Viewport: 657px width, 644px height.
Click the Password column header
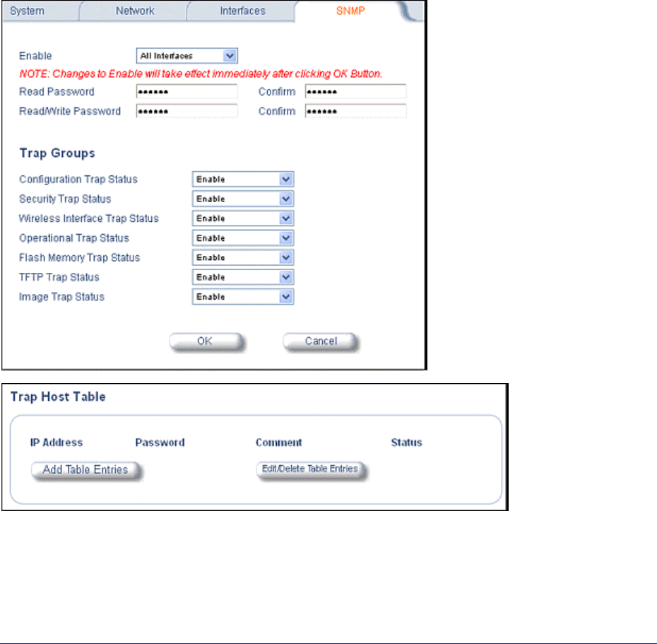point(160,443)
